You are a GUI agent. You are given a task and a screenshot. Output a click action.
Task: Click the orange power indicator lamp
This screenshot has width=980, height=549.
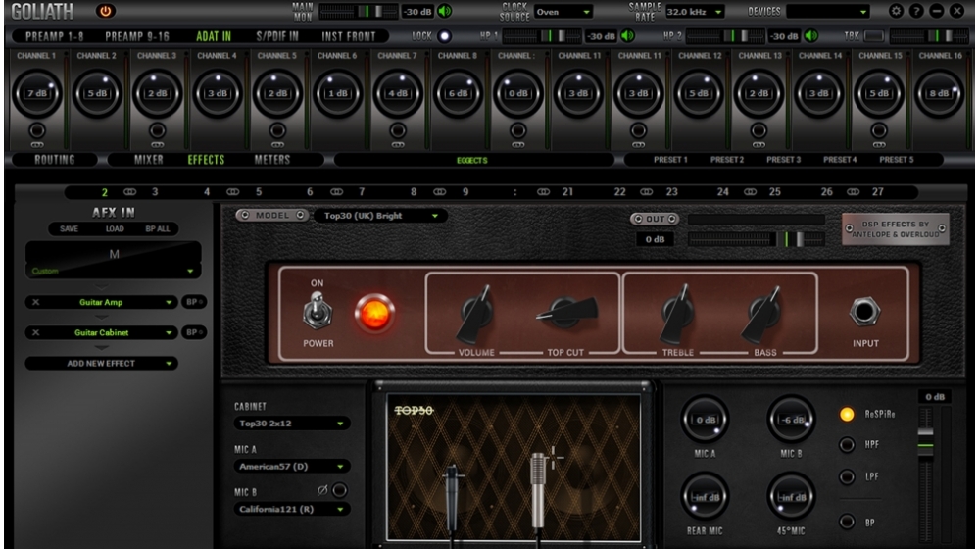[374, 314]
